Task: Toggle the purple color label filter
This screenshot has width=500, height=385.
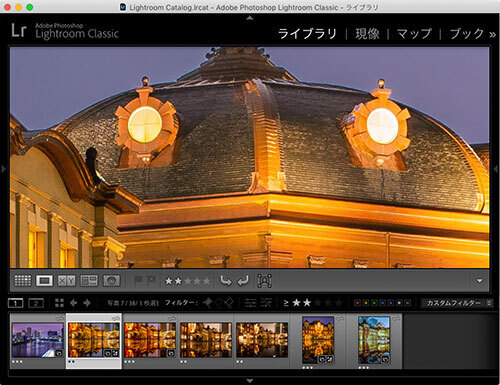Action: pyautogui.click(x=391, y=303)
